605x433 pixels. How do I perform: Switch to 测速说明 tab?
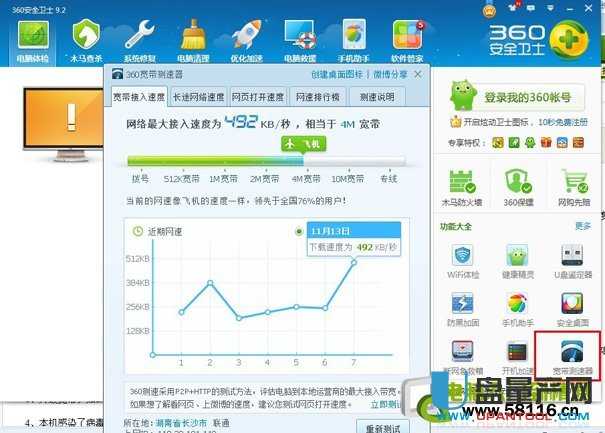click(377, 97)
